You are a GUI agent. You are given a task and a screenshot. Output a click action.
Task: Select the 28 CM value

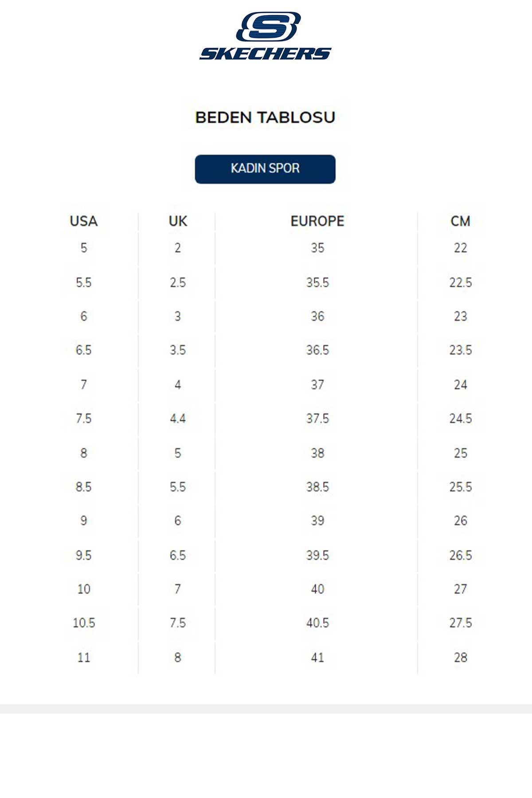click(x=460, y=657)
